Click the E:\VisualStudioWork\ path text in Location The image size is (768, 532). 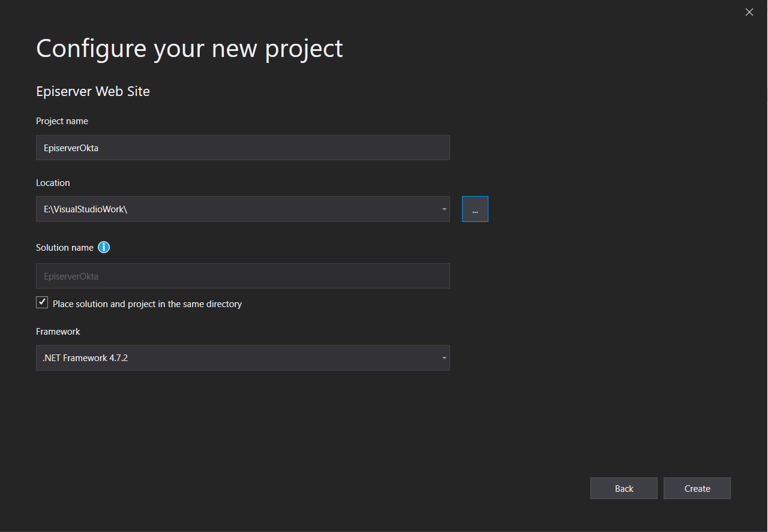pos(85,209)
